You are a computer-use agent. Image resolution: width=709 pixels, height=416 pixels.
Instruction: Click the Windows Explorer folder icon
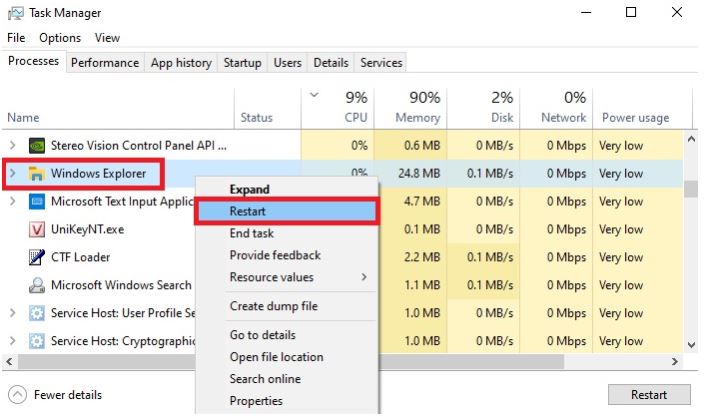(x=37, y=174)
